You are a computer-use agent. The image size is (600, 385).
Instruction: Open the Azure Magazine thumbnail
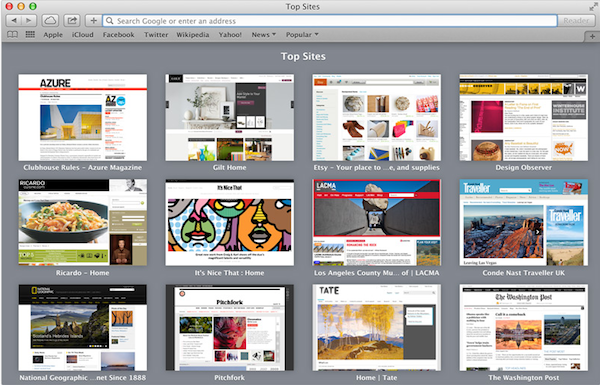[x=83, y=117]
